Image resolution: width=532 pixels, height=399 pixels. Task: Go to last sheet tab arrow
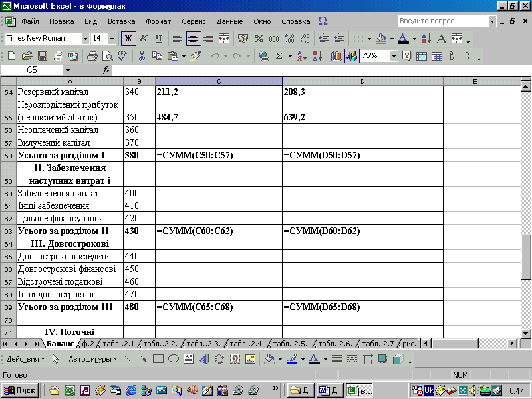[x=36, y=344]
